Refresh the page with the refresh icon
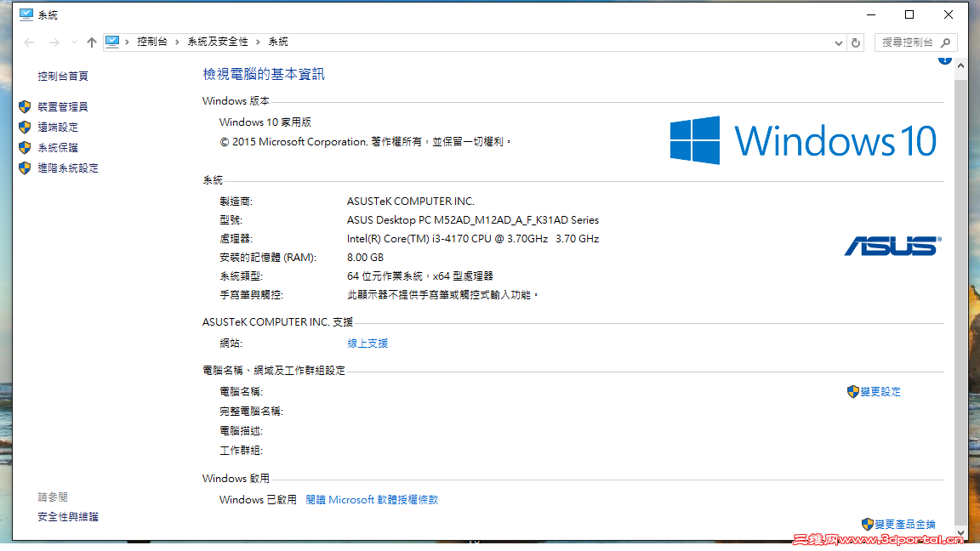 (x=856, y=43)
